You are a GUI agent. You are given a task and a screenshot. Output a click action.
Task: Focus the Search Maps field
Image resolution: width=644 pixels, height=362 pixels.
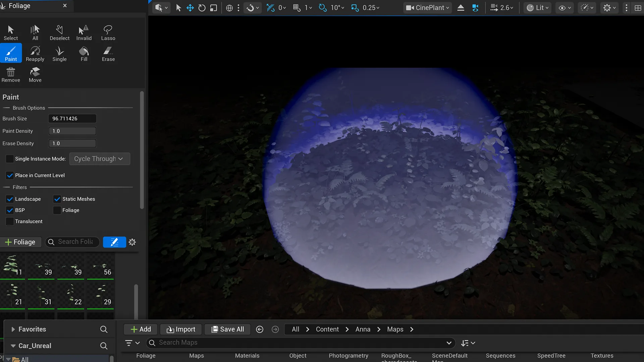(301, 343)
